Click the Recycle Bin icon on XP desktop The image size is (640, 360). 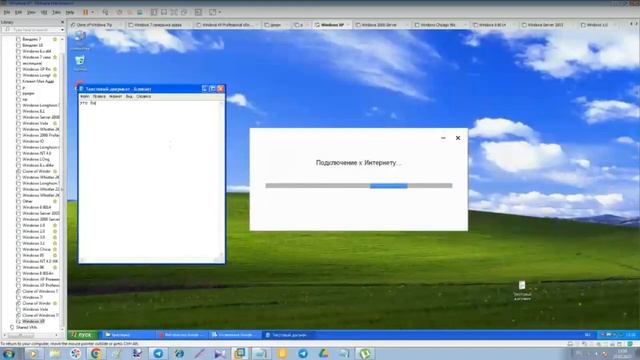coord(80,63)
